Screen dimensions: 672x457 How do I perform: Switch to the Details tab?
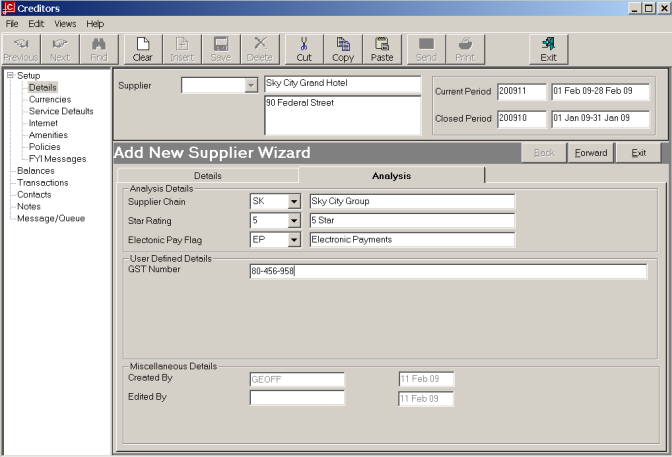[x=207, y=176]
